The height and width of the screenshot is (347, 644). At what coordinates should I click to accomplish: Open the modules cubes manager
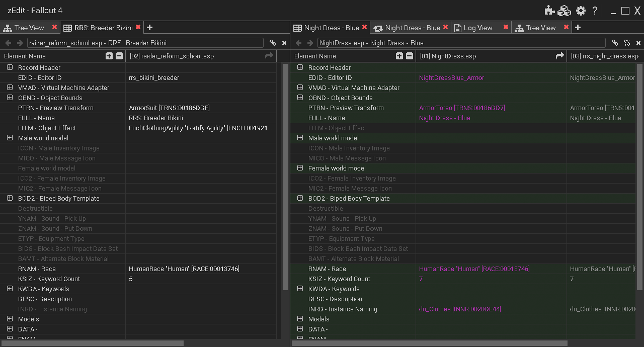point(564,11)
